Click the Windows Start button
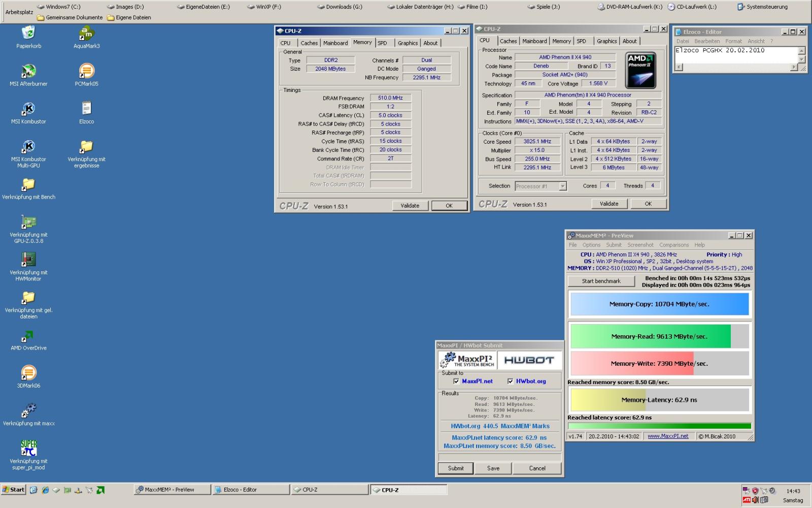This screenshot has height=508, width=812. 14,490
